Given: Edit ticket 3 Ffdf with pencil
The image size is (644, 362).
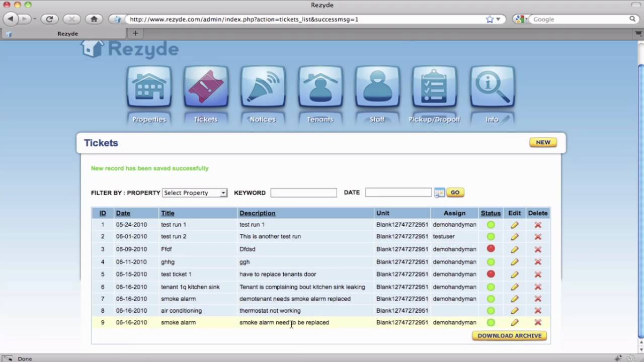Looking at the screenshot, I should [514, 249].
